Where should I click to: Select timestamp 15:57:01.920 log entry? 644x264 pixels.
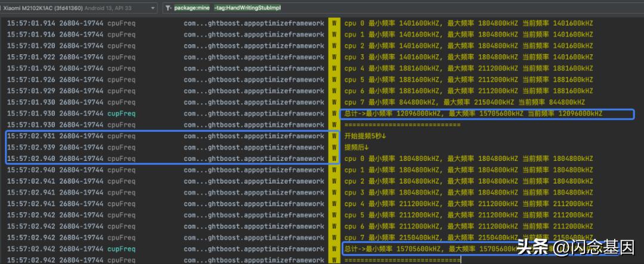click(31, 45)
